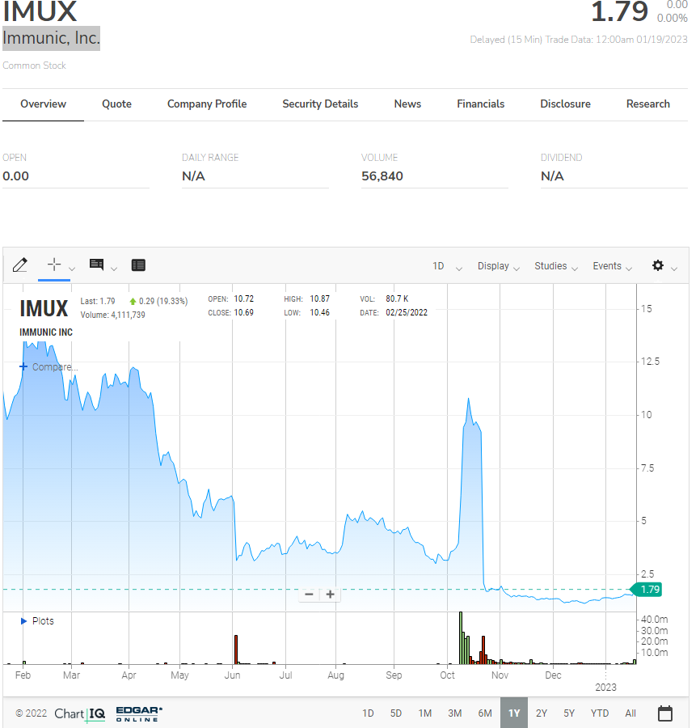
Task: Click the EDGAR Online logo
Action: tap(139, 714)
